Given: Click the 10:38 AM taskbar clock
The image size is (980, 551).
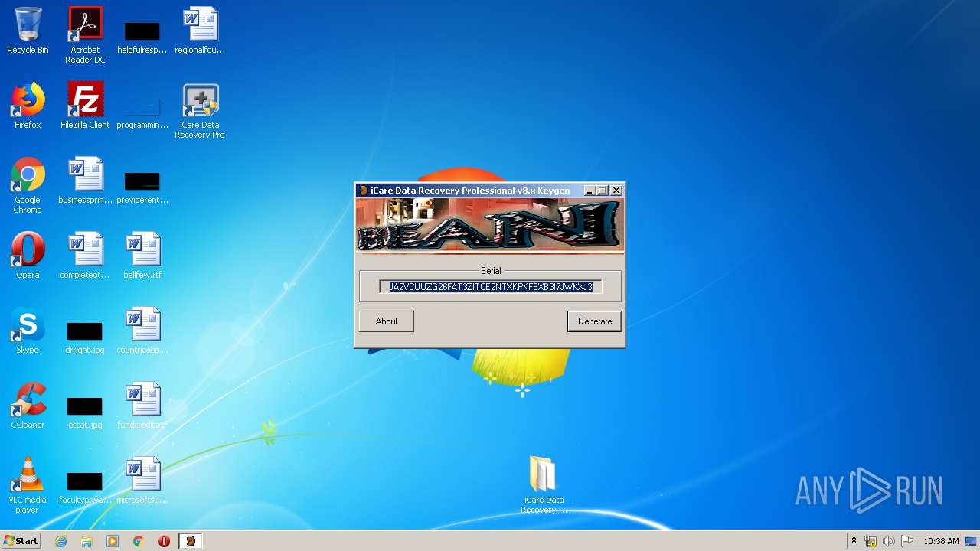Looking at the screenshot, I should (941, 541).
